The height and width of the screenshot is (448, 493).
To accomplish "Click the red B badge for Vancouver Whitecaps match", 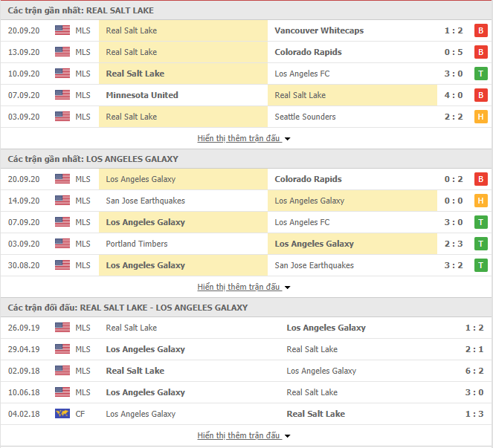I will click(481, 30).
